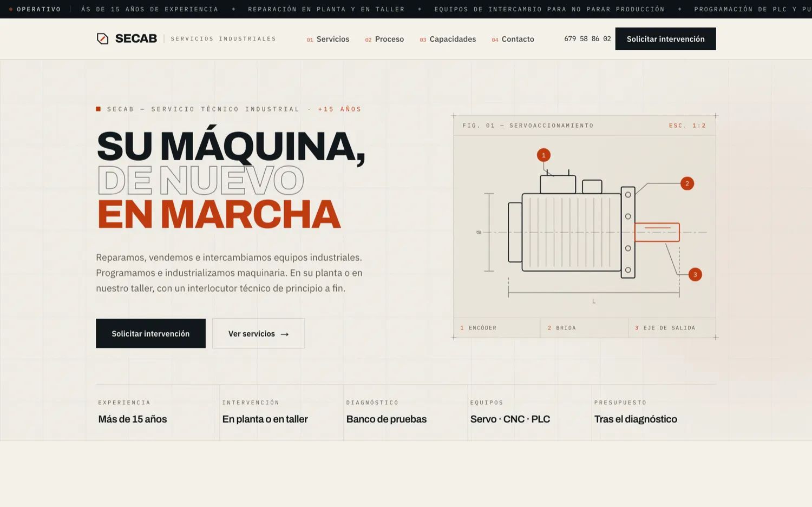Click the 'SU MÁQUINA,' headline
The image size is (812, 507).
[231, 146]
